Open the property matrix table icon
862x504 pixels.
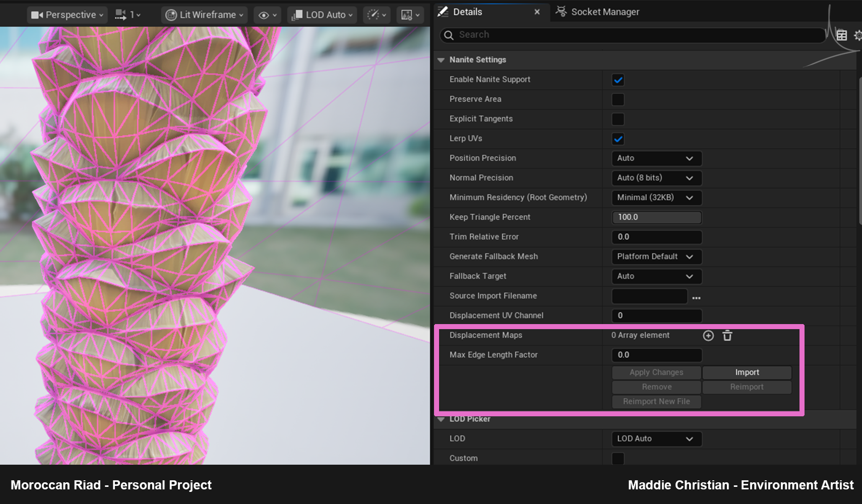[842, 35]
